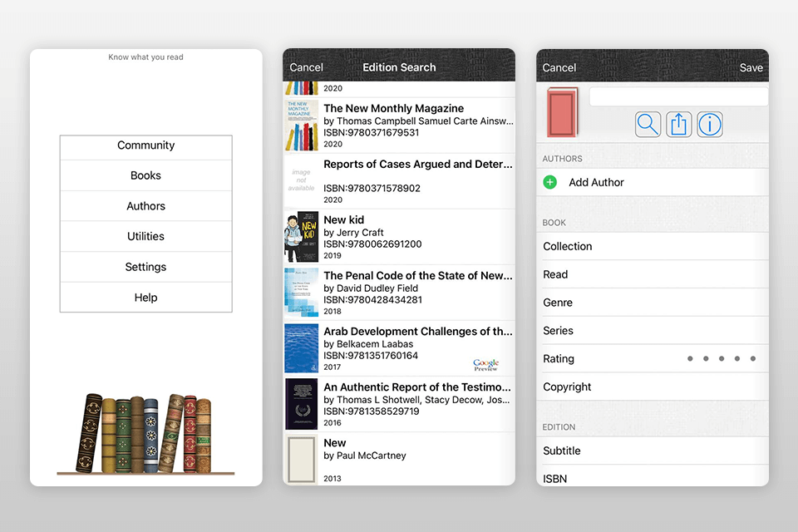Viewport: 798px width, 532px height.
Task: Select Reports of Cases Argued result
Action: [399, 181]
